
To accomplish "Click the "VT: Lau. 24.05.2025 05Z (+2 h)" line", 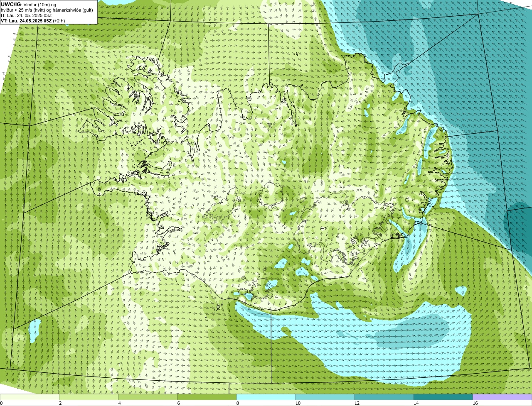I will coord(33,20).
